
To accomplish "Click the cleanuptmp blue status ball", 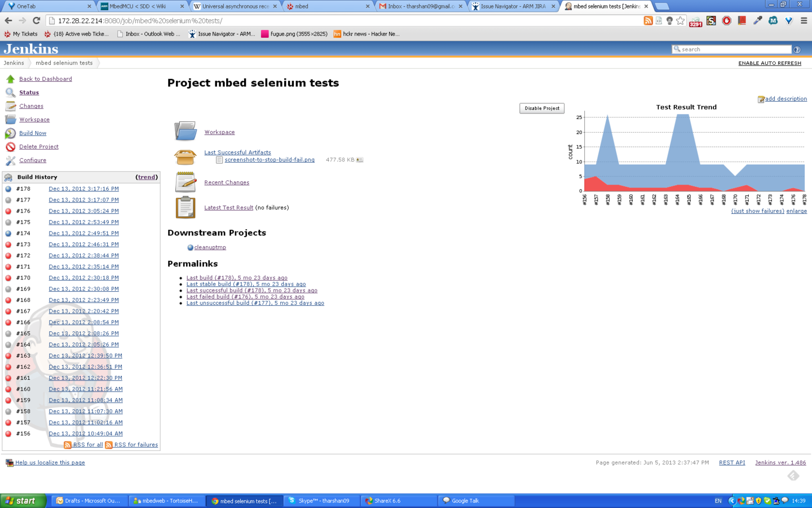I will (190, 247).
